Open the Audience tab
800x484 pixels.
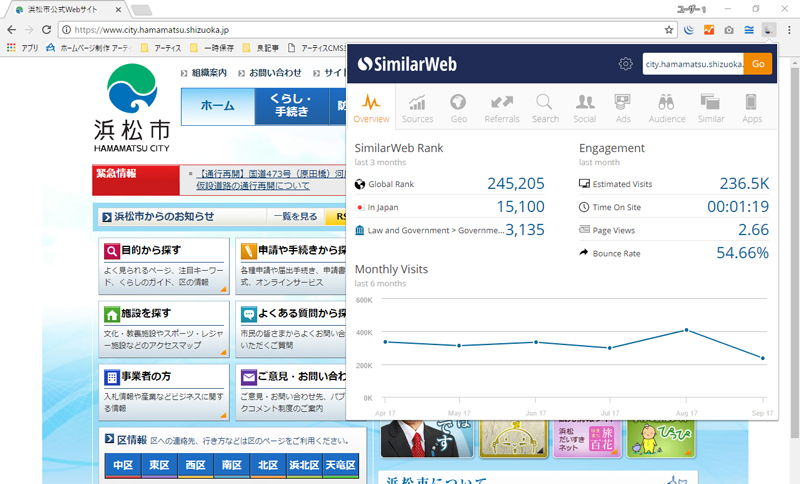[667, 109]
